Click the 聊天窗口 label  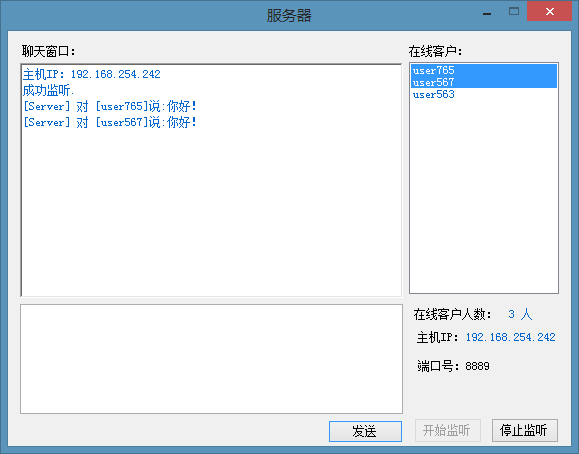pyautogui.click(x=49, y=51)
